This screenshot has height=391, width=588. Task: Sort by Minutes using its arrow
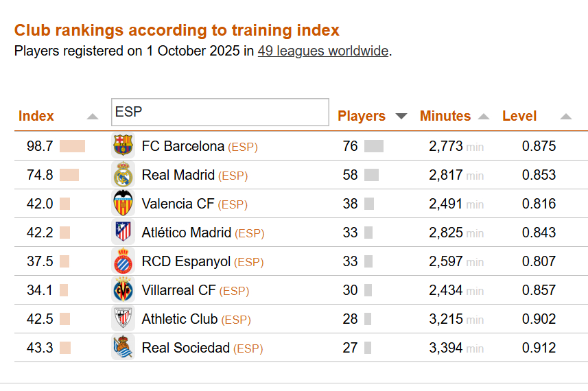pos(484,117)
